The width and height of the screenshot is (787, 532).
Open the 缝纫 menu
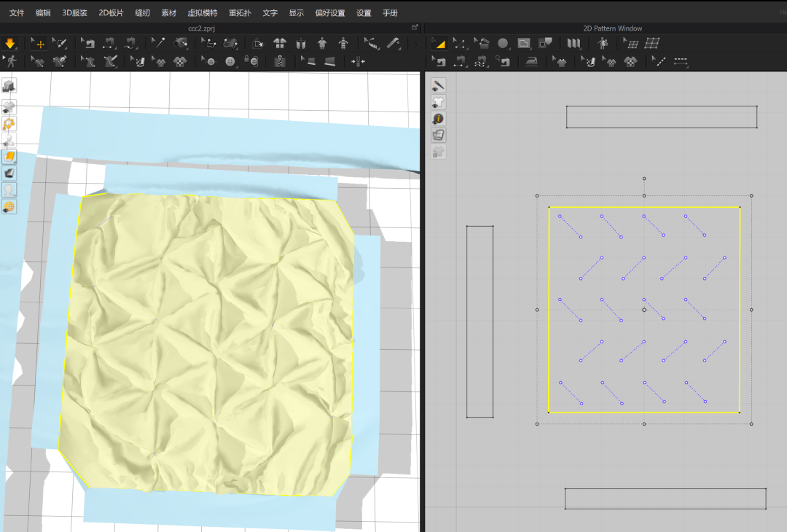143,12
